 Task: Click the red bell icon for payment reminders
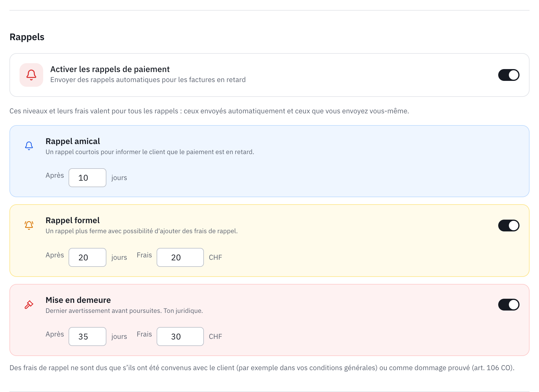31,75
